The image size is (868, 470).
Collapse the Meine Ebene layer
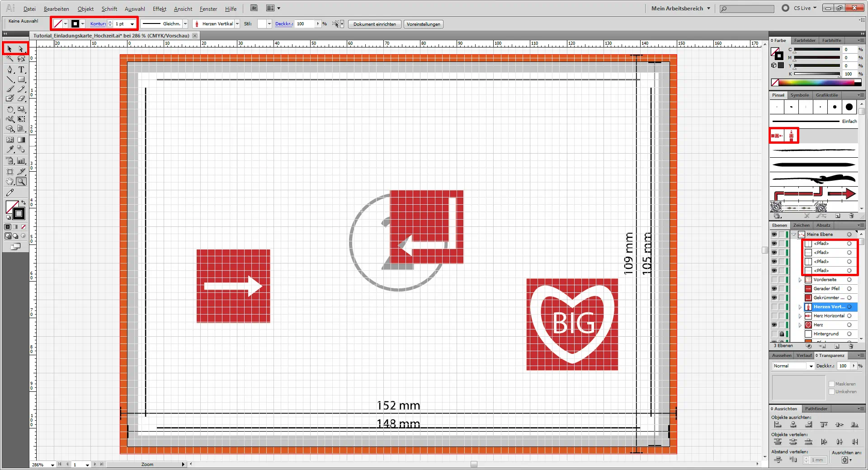[794, 235]
